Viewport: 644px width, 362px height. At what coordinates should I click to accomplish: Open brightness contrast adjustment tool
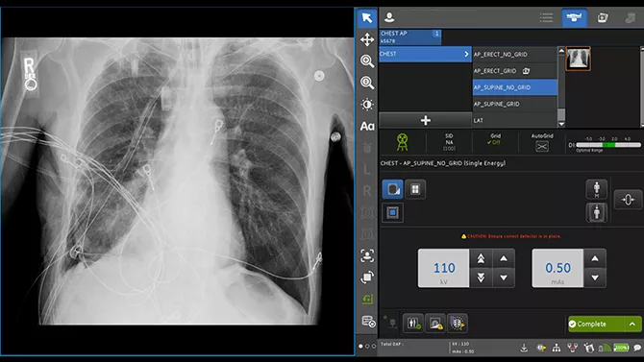point(367,105)
